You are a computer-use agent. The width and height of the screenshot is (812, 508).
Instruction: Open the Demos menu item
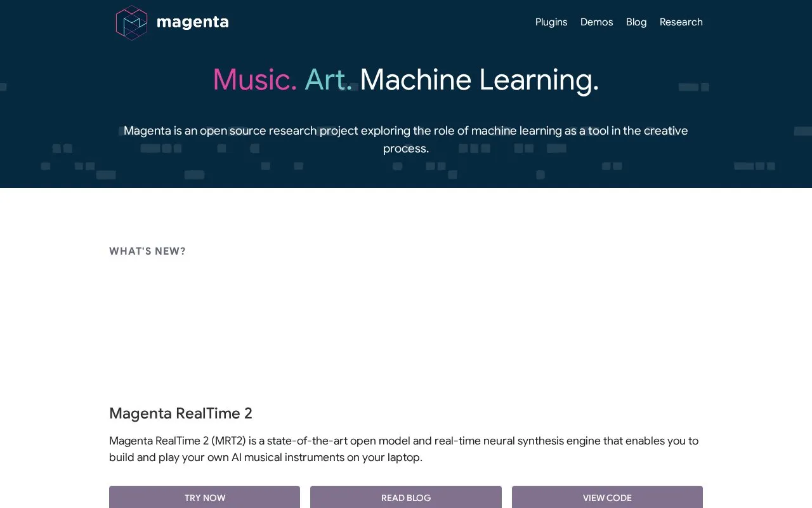[x=597, y=22]
